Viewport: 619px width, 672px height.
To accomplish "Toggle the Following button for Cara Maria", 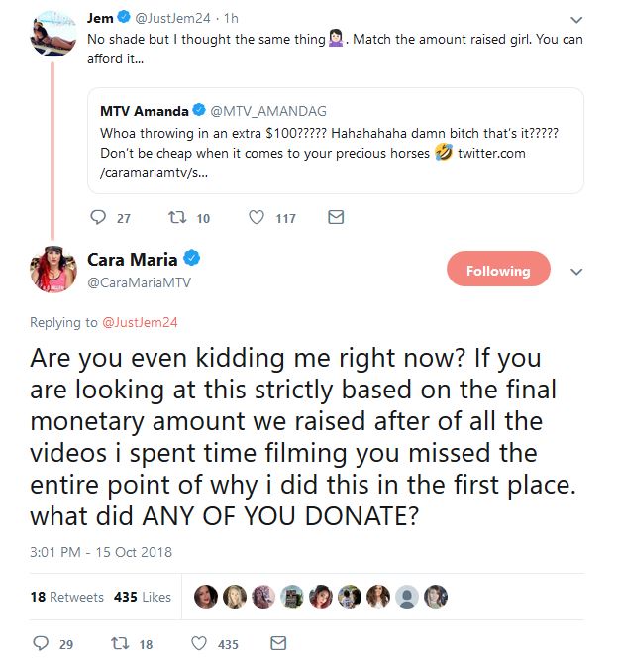I will pyautogui.click(x=498, y=271).
